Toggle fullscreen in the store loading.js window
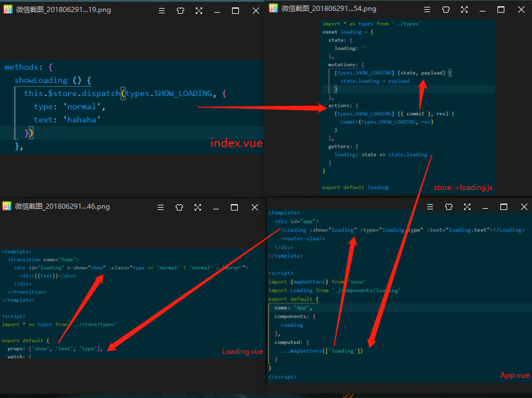 click(x=464, y=9)
